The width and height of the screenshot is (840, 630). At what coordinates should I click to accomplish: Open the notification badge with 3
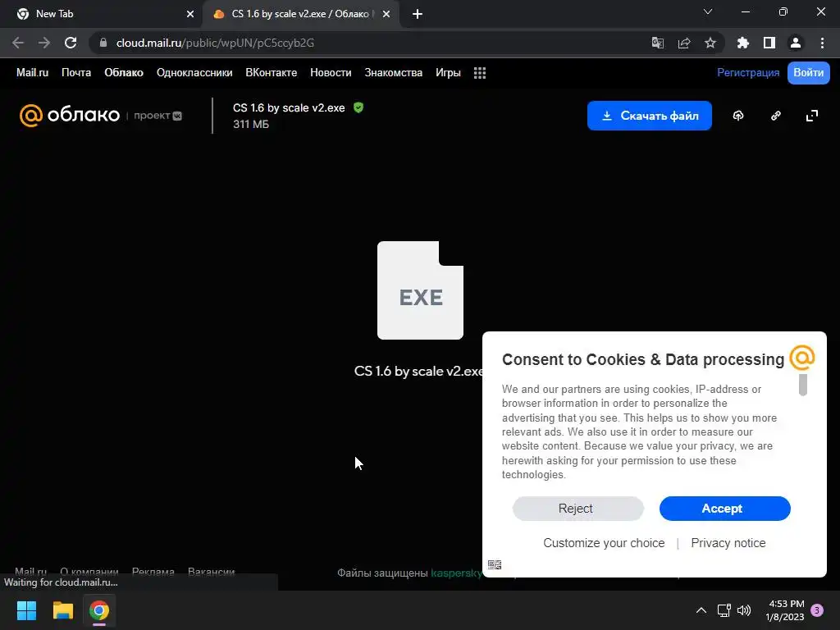[817, 610]
